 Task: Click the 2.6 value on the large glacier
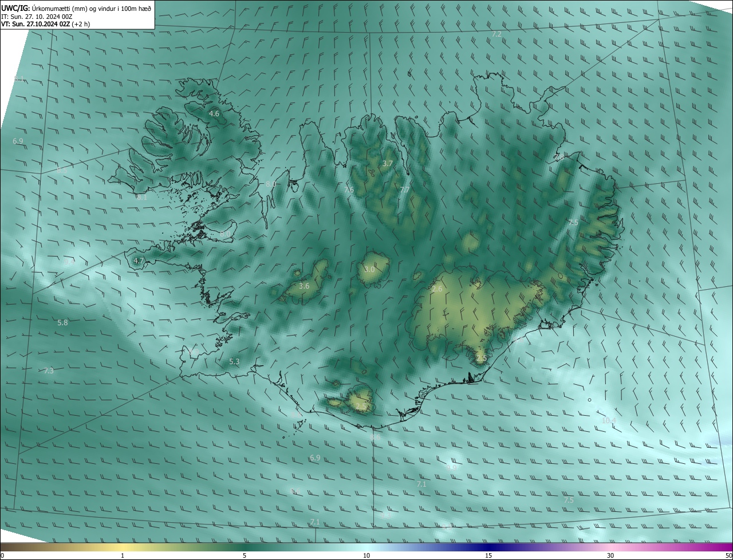coord(437,289)
